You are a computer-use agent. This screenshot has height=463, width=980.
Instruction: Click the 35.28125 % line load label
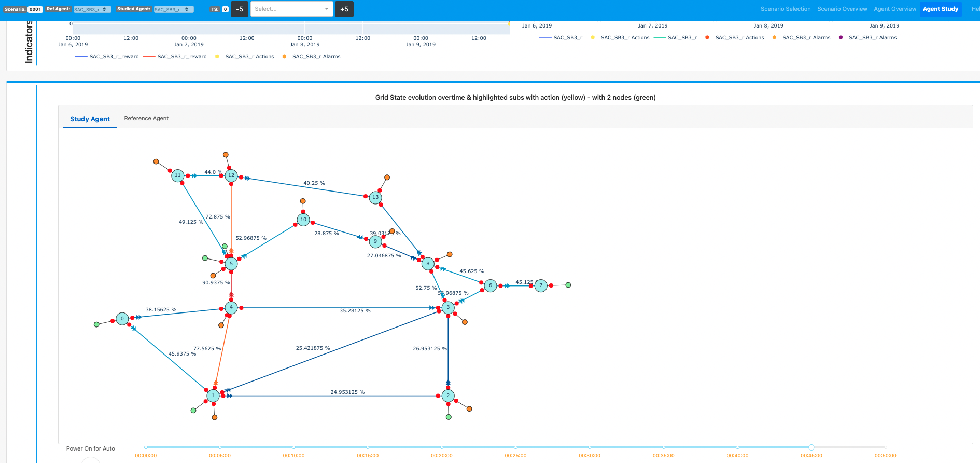click(x=355, y=311)
